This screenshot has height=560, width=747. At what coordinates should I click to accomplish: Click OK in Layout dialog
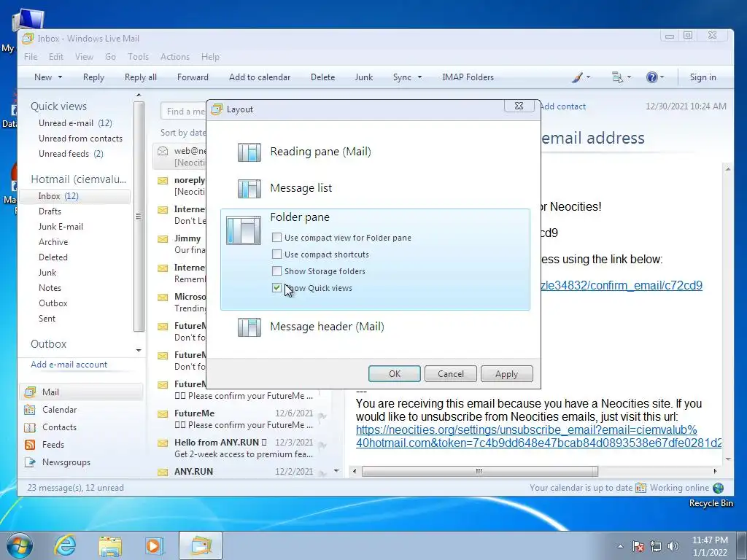coord(395,374)
